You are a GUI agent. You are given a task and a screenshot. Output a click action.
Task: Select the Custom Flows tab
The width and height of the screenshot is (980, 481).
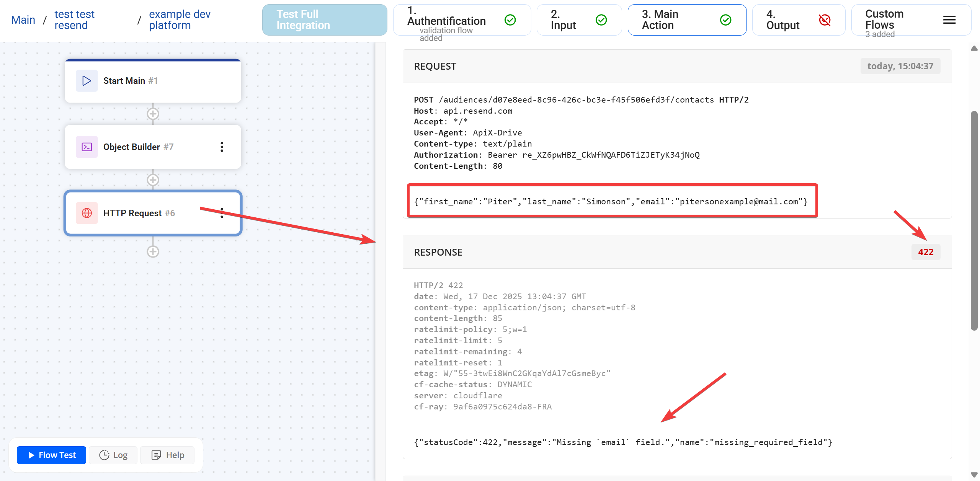(884, 20)
